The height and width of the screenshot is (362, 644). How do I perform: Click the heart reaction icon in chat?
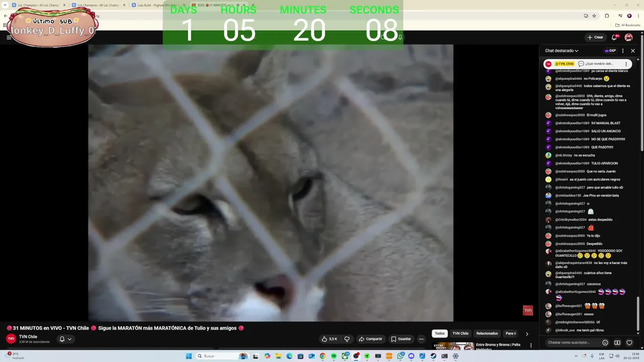629,342
